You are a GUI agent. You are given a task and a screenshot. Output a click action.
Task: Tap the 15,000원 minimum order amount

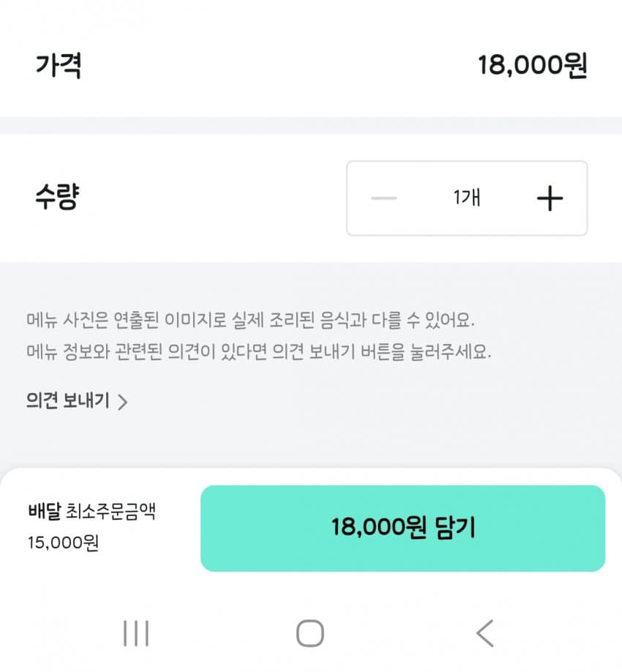(x=63, y=544)
